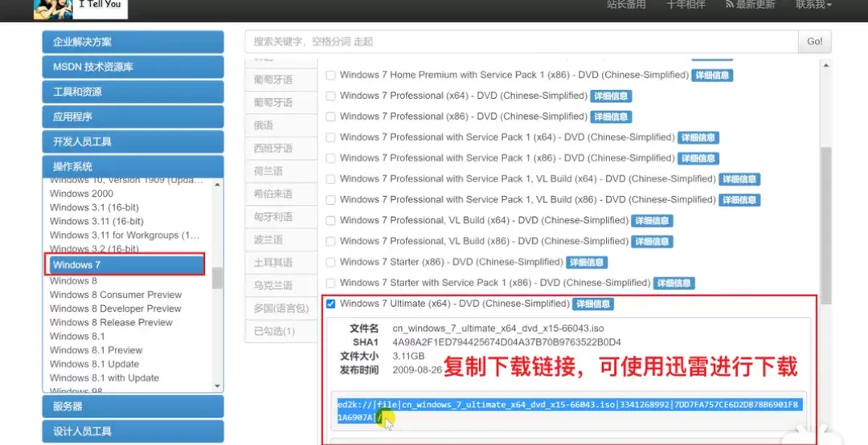Click the download list scroll-up arrow
868x445 pixels.
[826, 65]
